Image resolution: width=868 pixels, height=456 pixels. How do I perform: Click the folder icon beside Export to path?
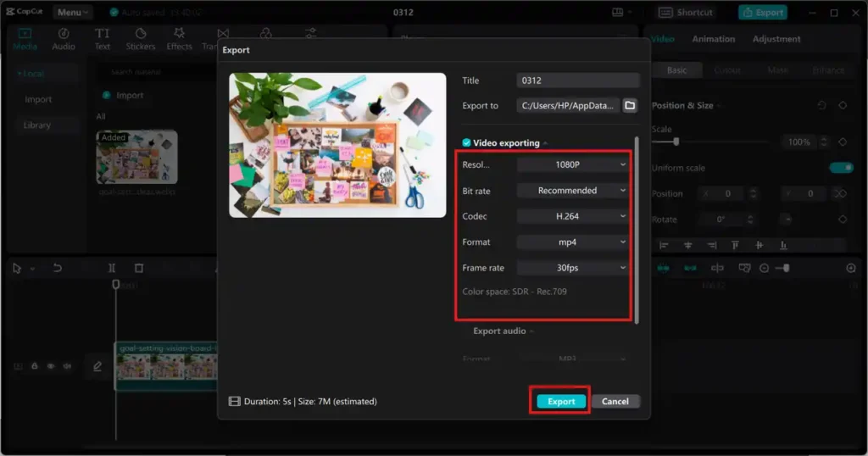[x=630, y=106]
